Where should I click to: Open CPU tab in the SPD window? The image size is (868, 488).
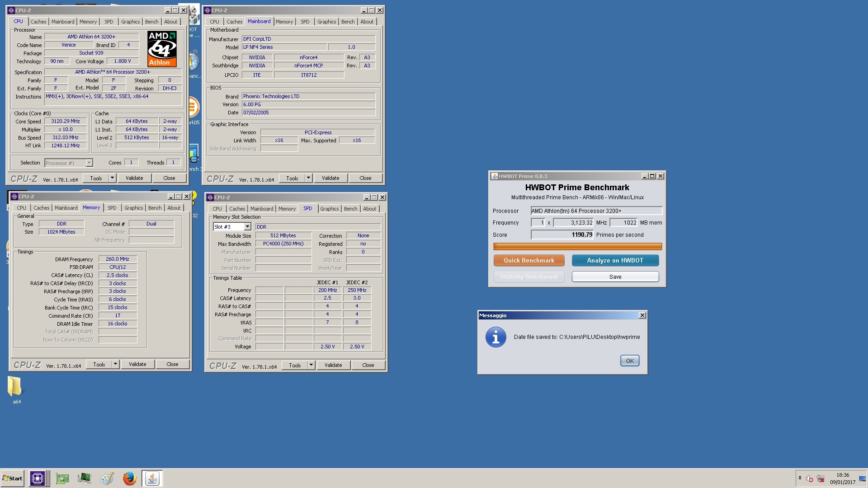217,209
